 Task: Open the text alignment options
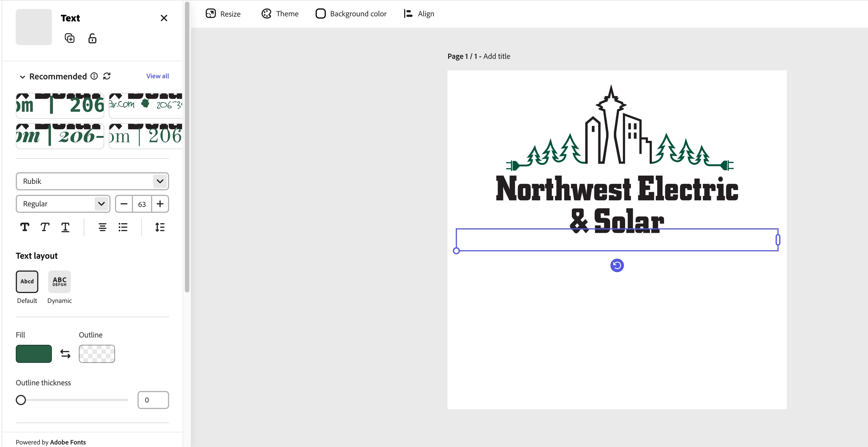tap(102, 227)
